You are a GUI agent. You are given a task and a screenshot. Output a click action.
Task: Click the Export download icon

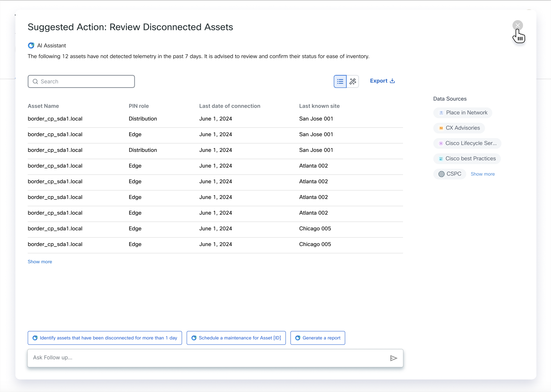coord(392,81)
